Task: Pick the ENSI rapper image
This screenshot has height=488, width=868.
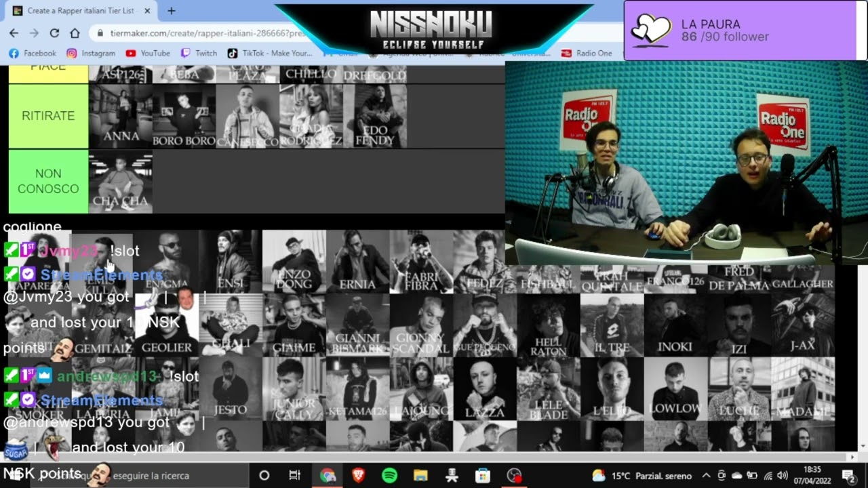Action: 231,262
